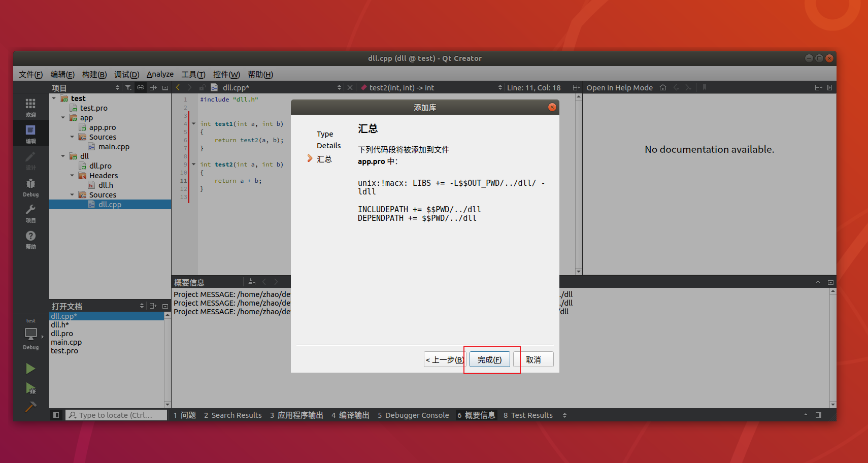Viewport: 868px width, 463px height.
Task: Show the 8 Test Results pane
Action: coord(528,415)
